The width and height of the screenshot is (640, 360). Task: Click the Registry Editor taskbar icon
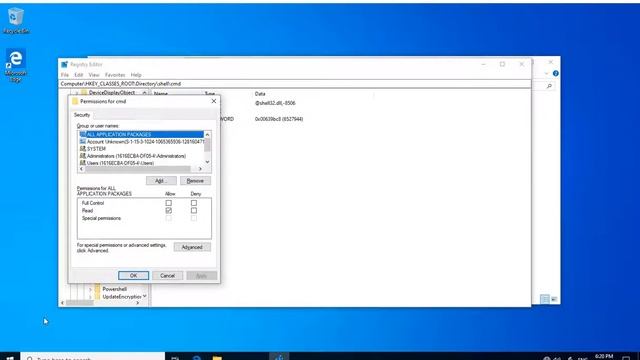pos(279,357)
